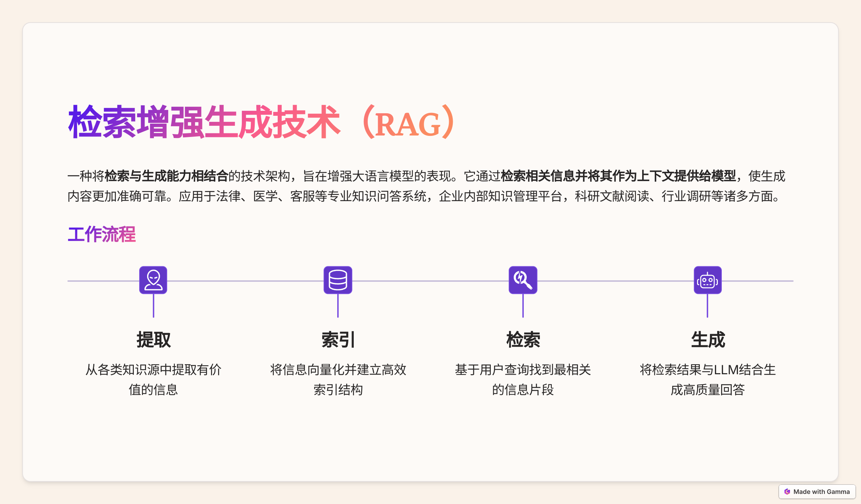Click the 索引 step label

pos(338,340)
